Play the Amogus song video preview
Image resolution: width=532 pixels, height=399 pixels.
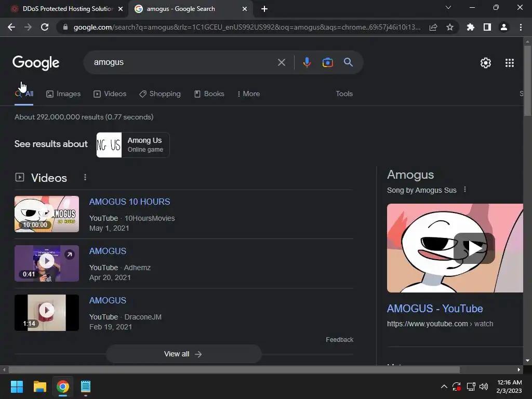[474, 248]
